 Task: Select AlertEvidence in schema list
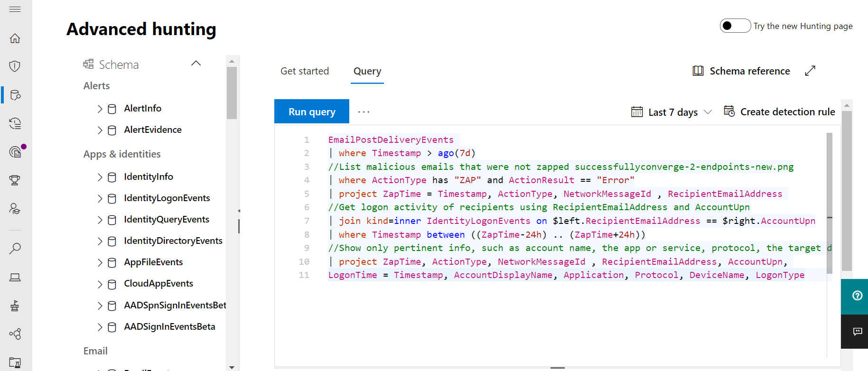(153, 130)
